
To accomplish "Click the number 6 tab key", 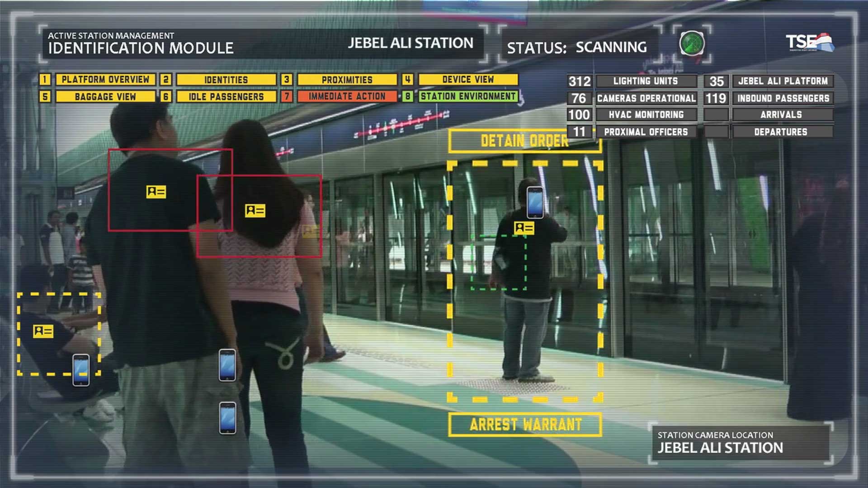I will [166, 97].
